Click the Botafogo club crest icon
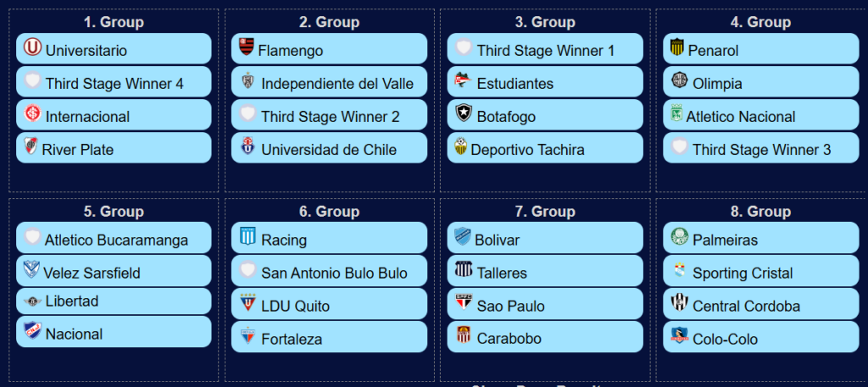 point(463,115)
